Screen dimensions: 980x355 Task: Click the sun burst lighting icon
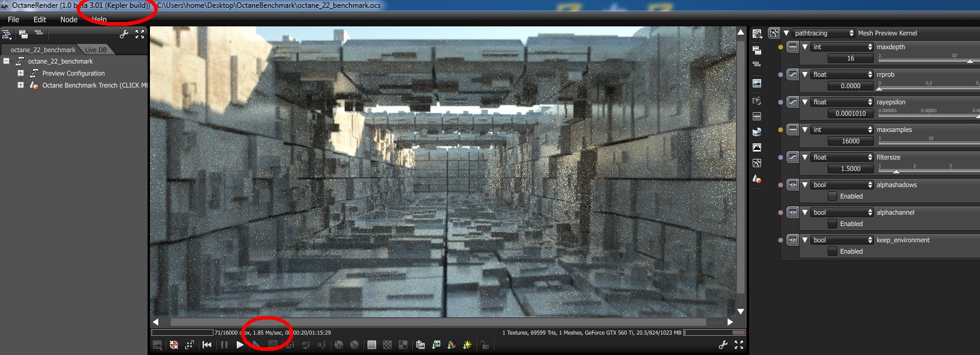pyautogui.click(x=467, y=345)
